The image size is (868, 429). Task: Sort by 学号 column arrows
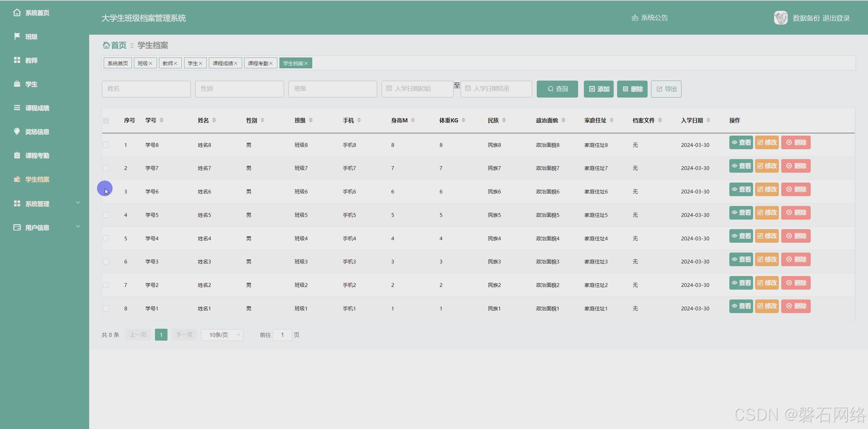(x=162, y=120)
